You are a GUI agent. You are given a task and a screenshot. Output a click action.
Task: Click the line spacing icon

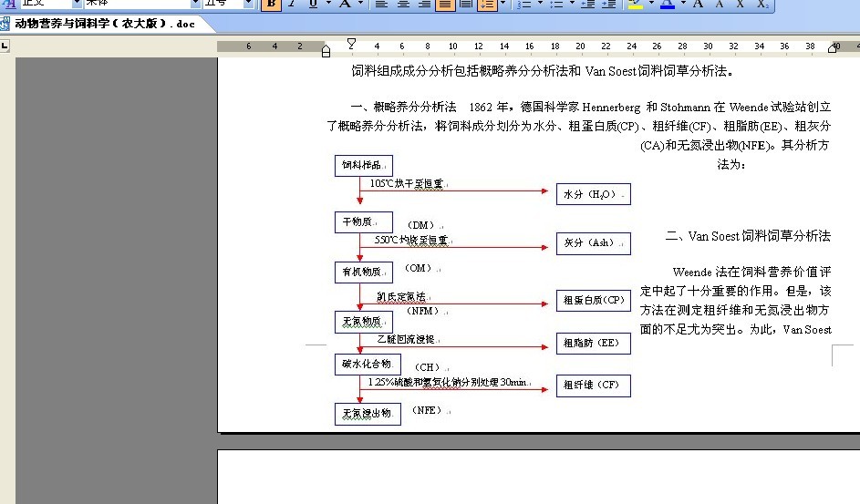point(485,5)
